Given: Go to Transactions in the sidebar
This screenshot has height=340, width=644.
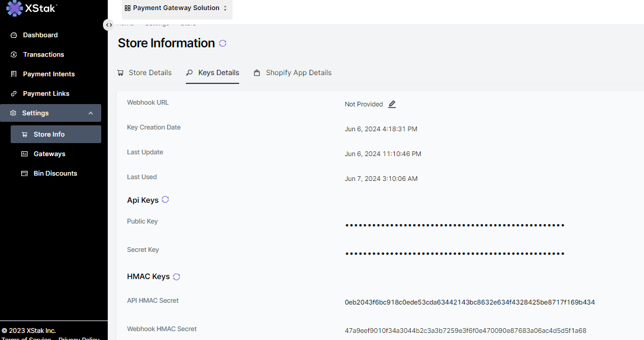Looking at the screenshot, I should pos(43,54).
